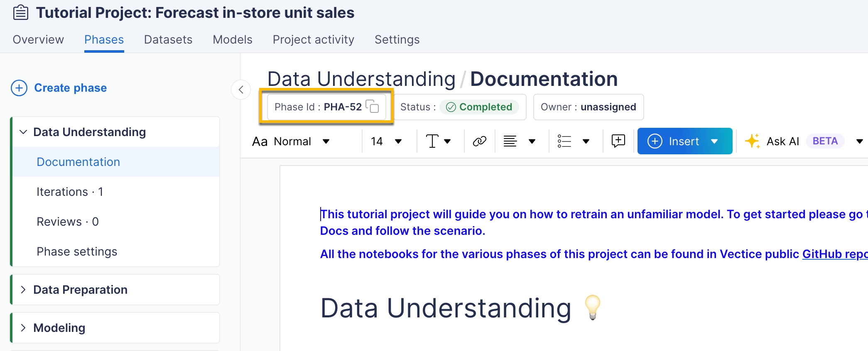Click the add comment icon
The height and width of the screenshot is (351, 868).
click(618, 141)
